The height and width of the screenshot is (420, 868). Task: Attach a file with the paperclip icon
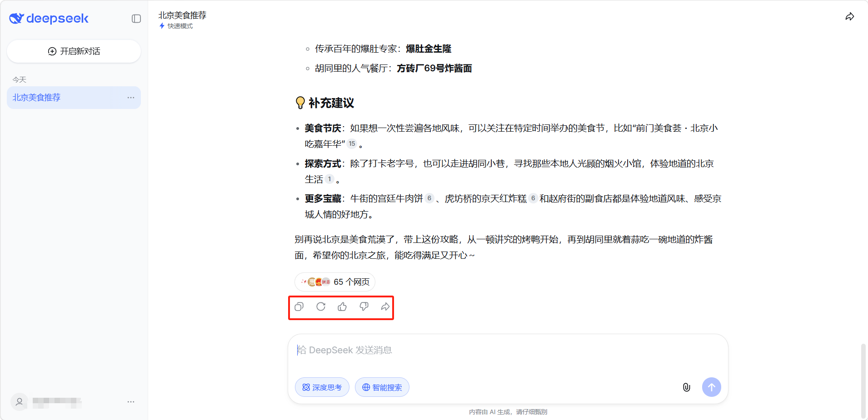point(686,387)
